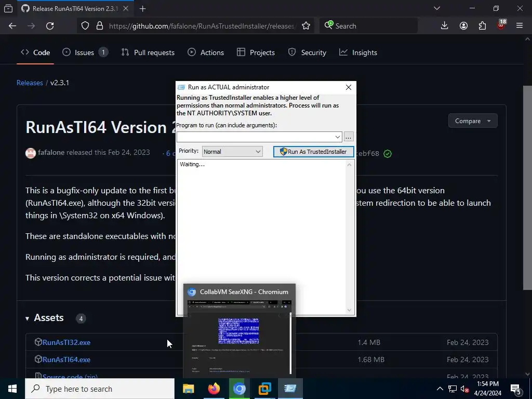Open the Firefox account icon

point(463,26)
